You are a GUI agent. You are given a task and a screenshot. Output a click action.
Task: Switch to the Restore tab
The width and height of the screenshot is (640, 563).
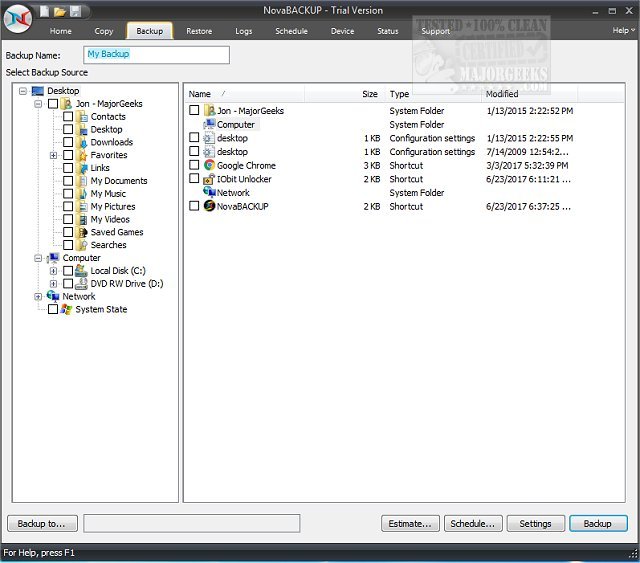point(199,31)
